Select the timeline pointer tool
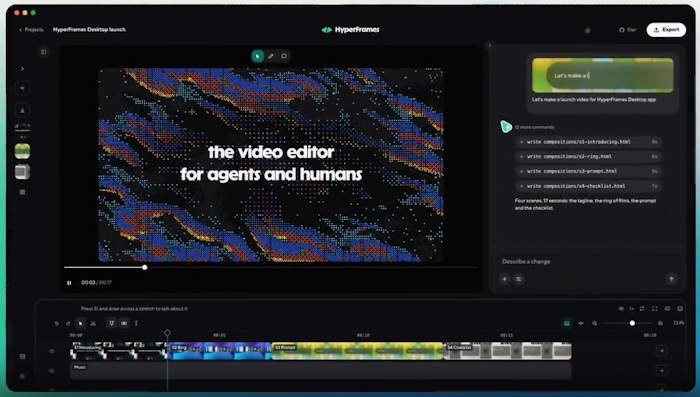 tap(80, 323)
